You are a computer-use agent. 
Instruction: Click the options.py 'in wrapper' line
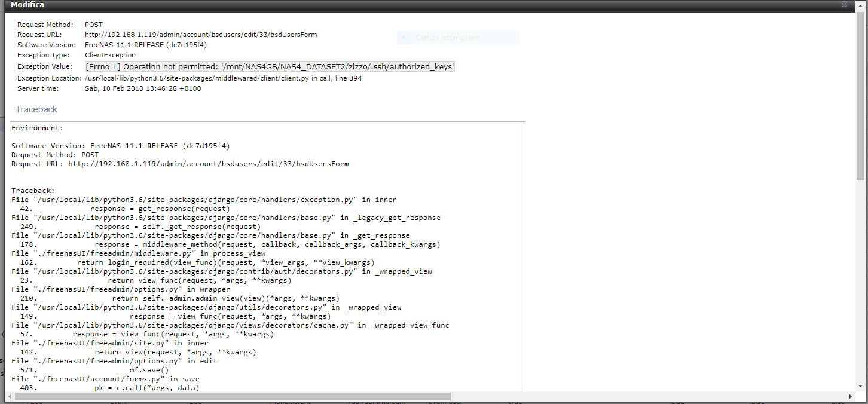tap(121, 289)
